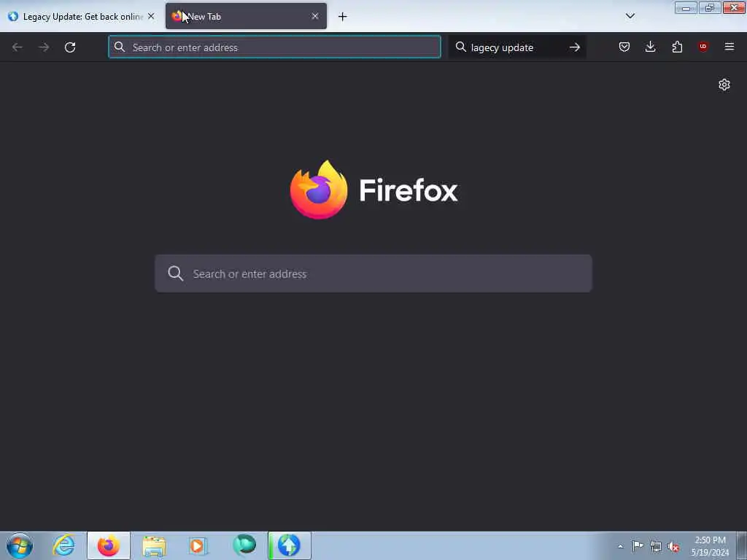Close the Legacy Update tab
This screenshot has width=747, height=560.
(x=151, y=16)
